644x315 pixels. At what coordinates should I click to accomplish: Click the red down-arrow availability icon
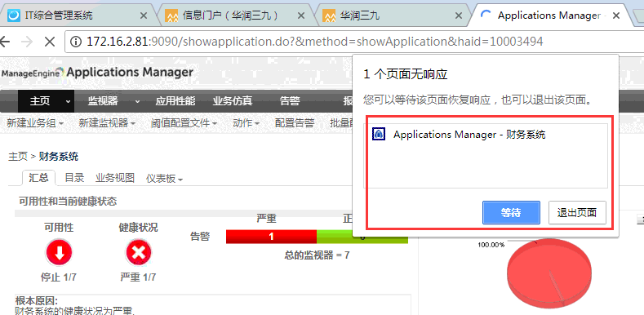coord(59,253)
